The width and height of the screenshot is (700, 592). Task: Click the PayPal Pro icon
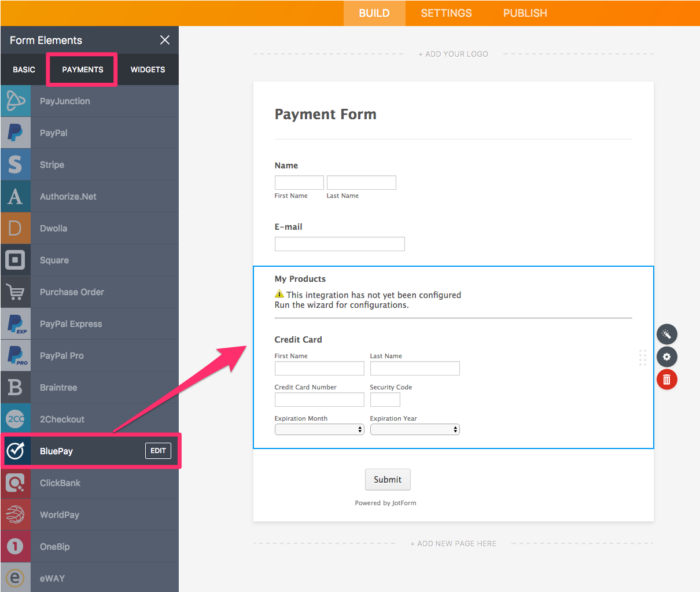click(16, 355)
